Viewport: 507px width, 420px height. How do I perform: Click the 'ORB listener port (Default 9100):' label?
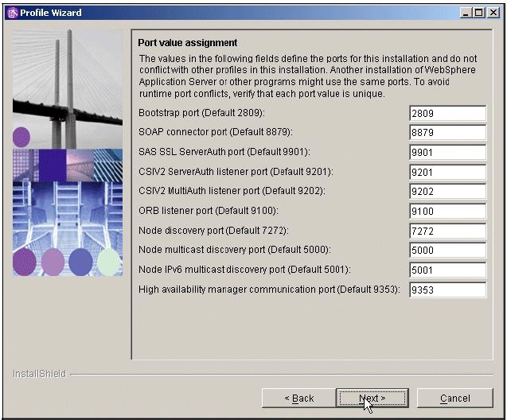pos(209,211)
